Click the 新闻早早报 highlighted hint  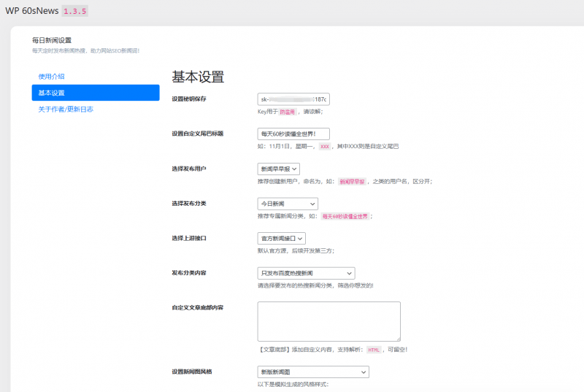pyautogui.click(x=352, y=182)
